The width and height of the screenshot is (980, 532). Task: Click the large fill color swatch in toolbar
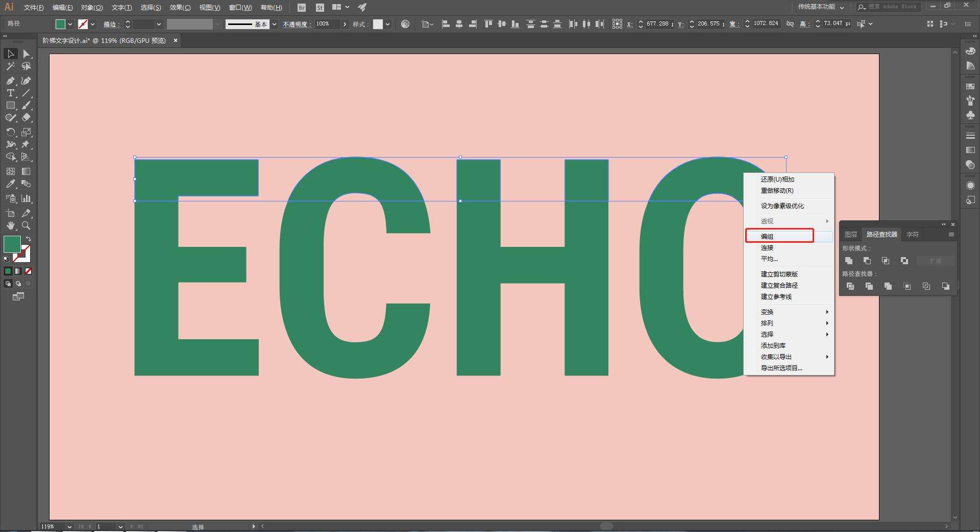coord(12,244)
